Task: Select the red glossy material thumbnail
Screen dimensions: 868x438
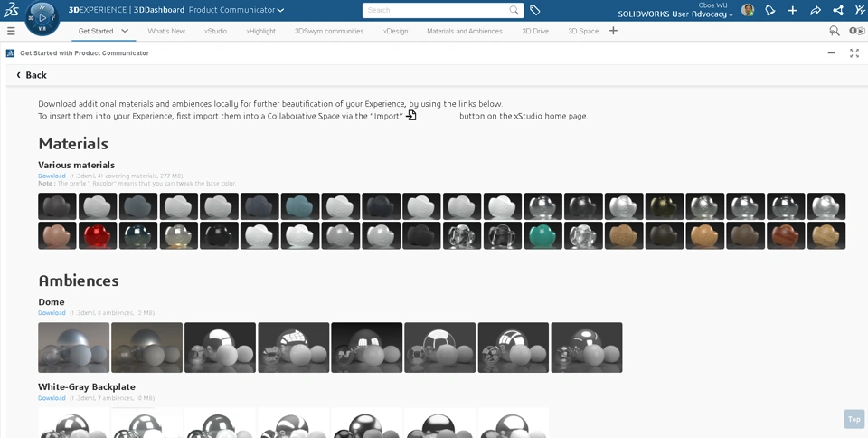Action: 98,235
